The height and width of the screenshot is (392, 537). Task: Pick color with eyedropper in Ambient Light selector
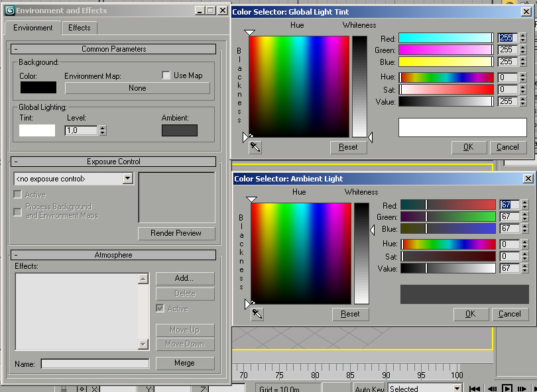tap(257, 314)
